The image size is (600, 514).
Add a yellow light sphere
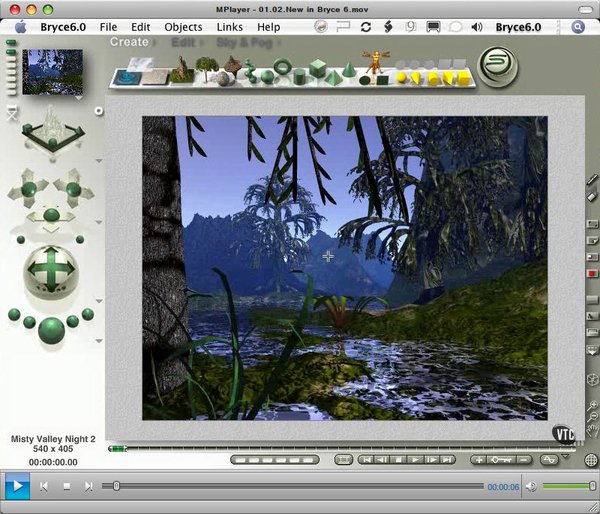[401, 78]
